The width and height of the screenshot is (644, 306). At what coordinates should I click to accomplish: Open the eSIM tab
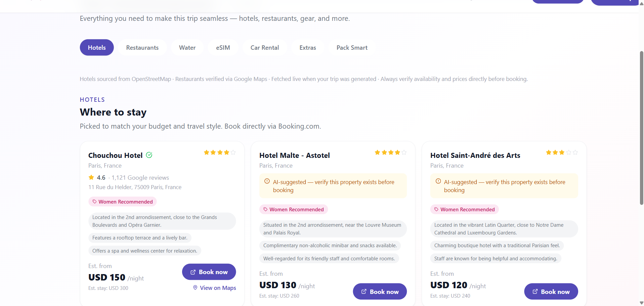point(223,48)
